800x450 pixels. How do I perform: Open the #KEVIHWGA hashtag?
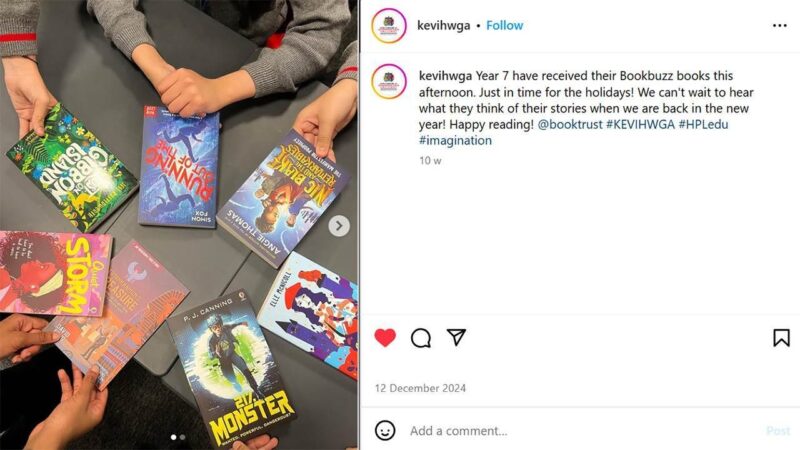click(x=640, y=124)
